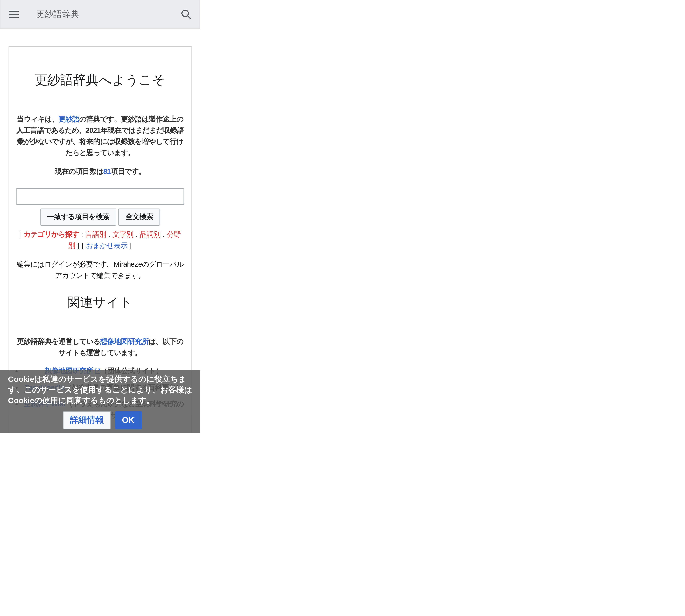Click the 更紗語辞典 site title in header

[58, 14]
